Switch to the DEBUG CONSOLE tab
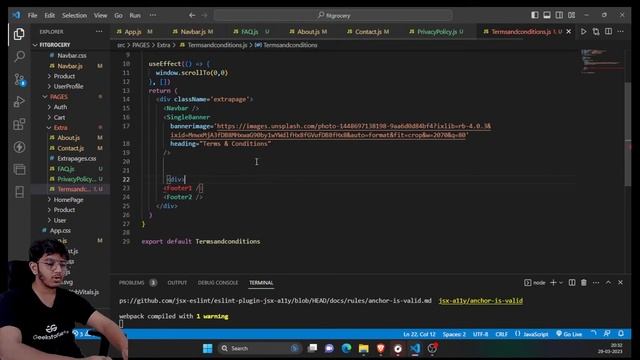 point(218,282)
